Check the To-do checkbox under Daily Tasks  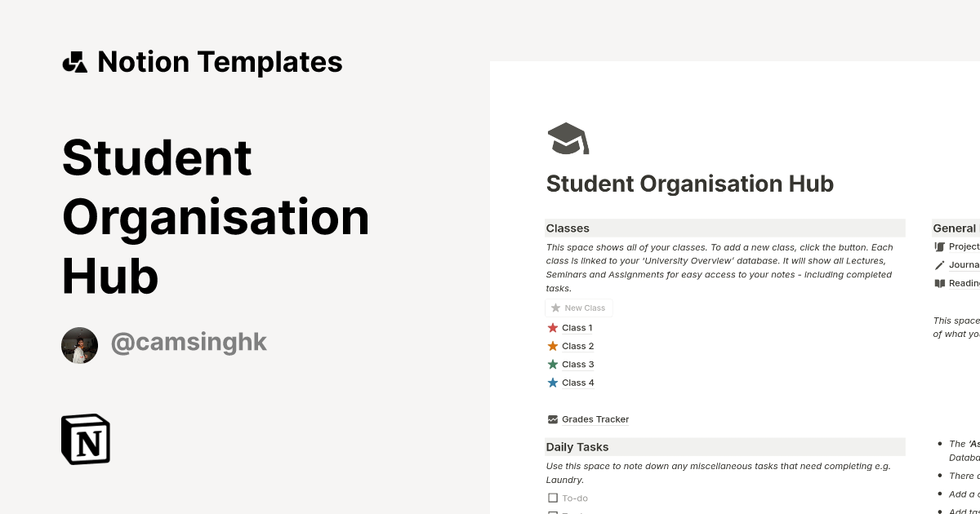click(552, 498)
